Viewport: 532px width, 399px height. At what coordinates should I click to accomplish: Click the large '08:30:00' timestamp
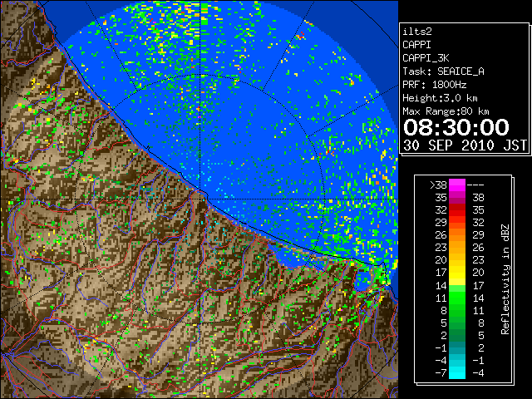coord(456,127)
